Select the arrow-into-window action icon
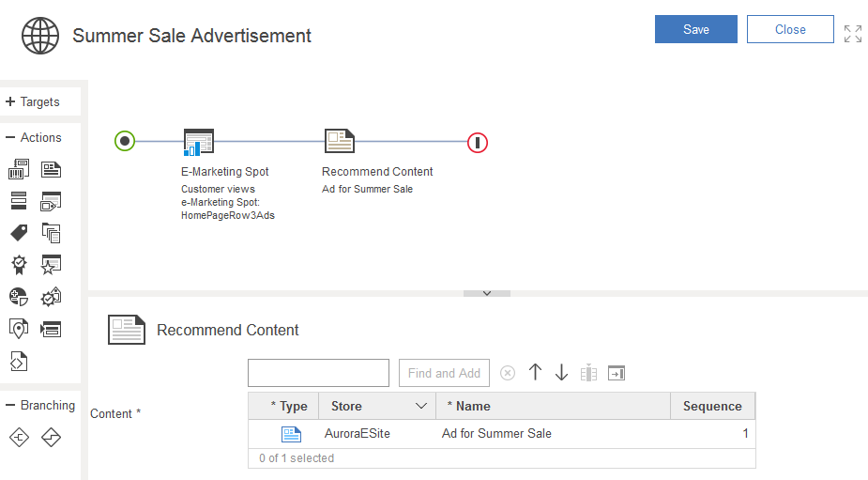Image resolution: width=868 pixels, height=480 pixels. click(51, 330)
